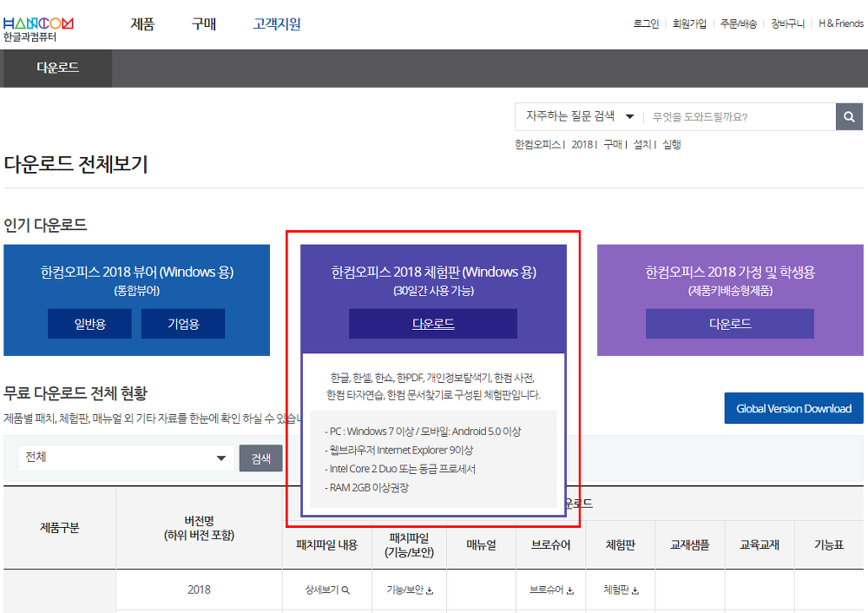Viewport: 868px width, 613px height.
Task: Open 상세보기 for version 2018
Action: [327, 590]
